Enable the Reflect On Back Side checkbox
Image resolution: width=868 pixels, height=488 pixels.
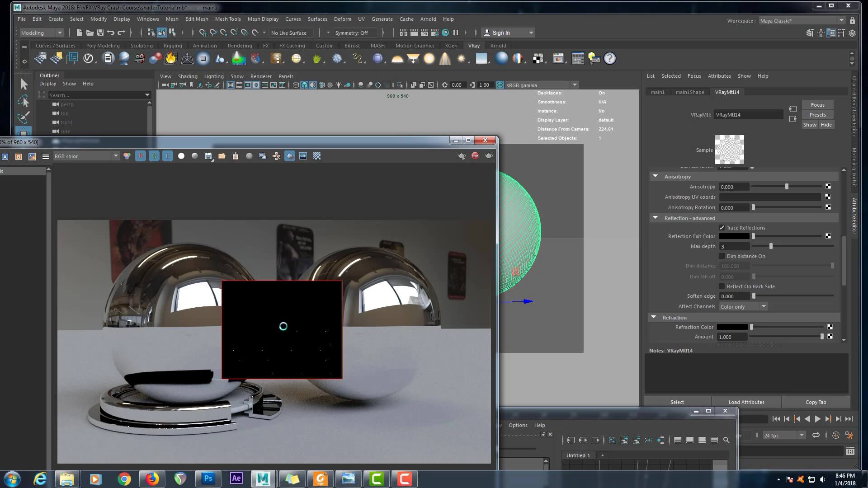[x=722, y=286]
